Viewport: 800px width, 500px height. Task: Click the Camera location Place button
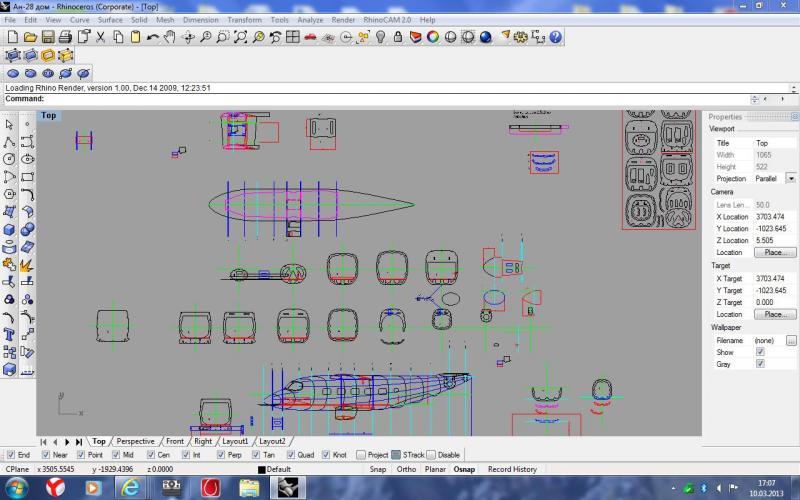(x=775, y=252)
